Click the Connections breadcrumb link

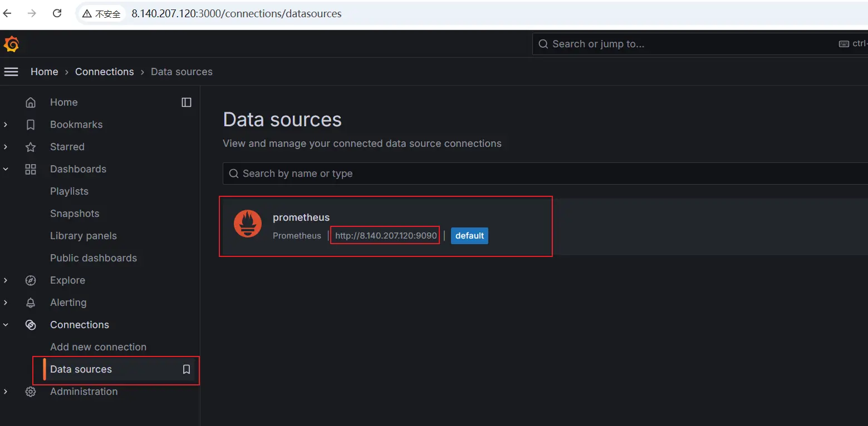click(x=104, y=72)
